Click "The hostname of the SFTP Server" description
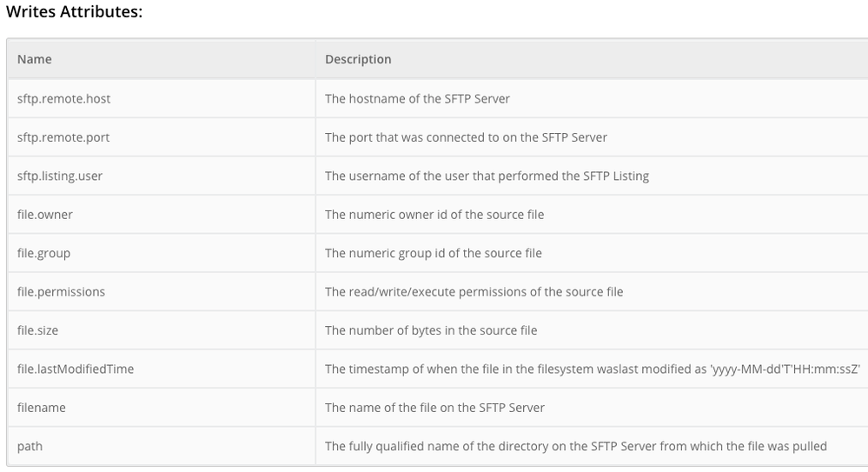Screen dimensions: 868x472 pos(417,98)
